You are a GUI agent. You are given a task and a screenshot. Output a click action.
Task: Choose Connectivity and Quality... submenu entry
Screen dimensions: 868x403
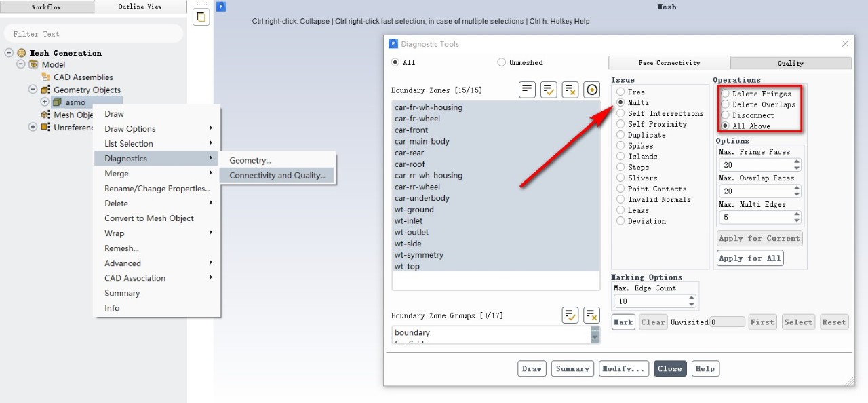(277, 175)
